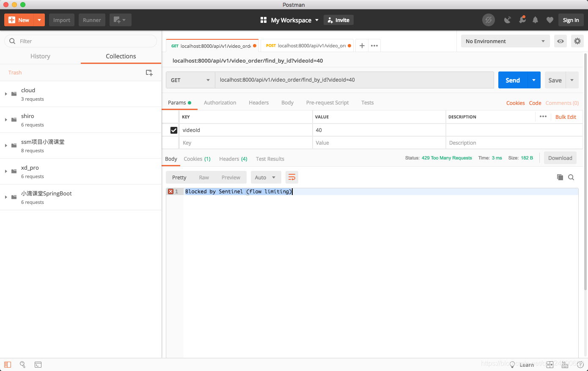The height and width of the screenshot is (371, 588).
Task: Expand the cloud collection
Action: point(6,94)
